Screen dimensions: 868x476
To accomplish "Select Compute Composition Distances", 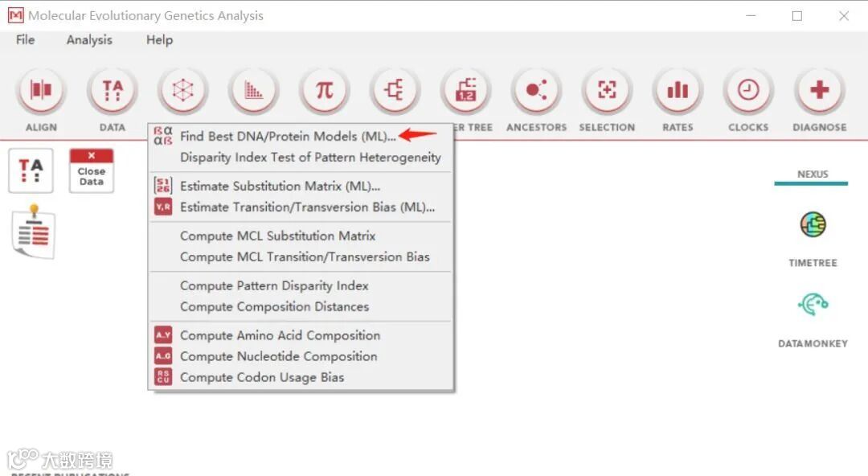I will coord(301,307).
